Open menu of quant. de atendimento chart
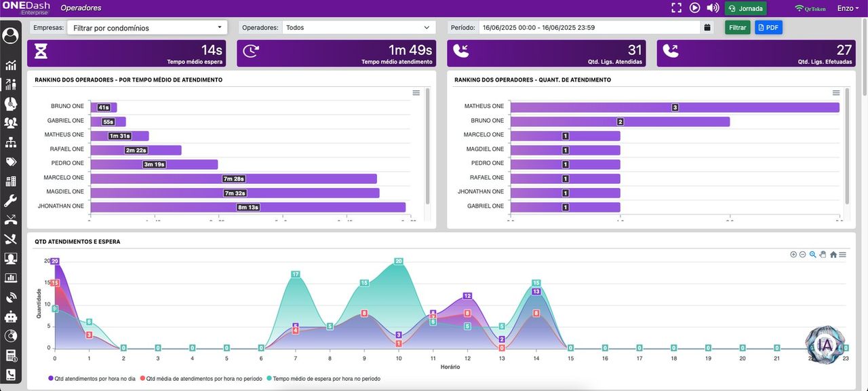The width and height of the screenshot is (868, 391). tap(836, 93)
